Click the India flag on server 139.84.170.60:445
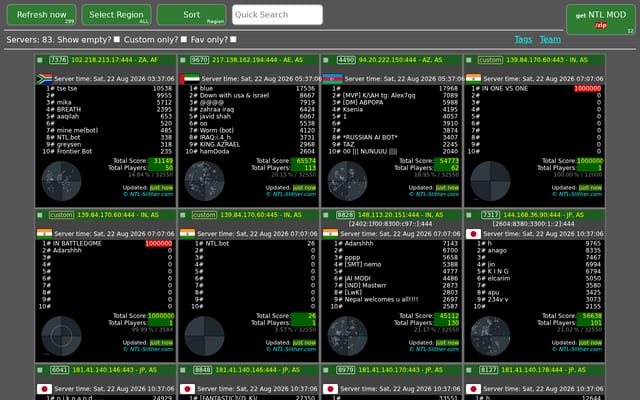This screenshot has width=640, height=400. 187,234
